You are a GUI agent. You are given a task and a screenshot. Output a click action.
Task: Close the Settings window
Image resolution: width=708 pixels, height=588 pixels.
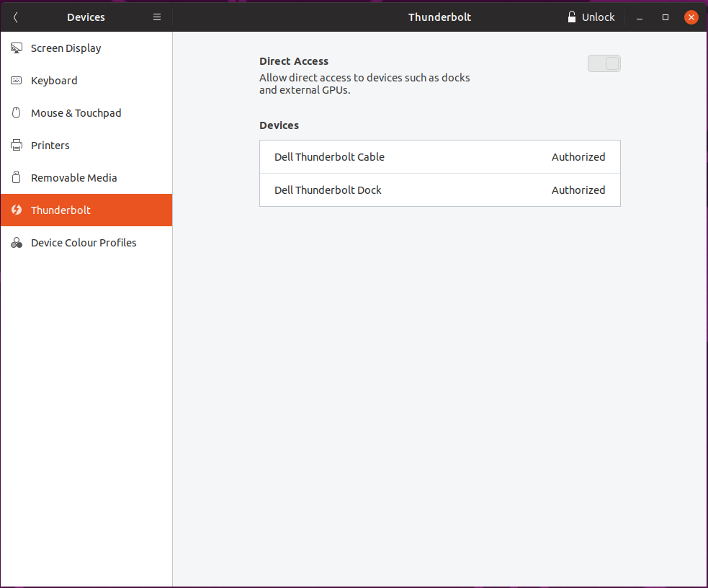(691, 17)
